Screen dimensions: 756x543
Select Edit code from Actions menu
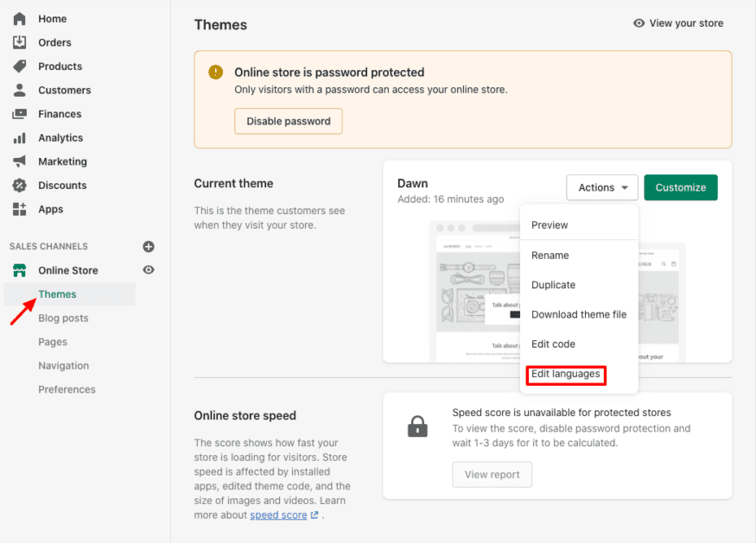tap(554, 344)
